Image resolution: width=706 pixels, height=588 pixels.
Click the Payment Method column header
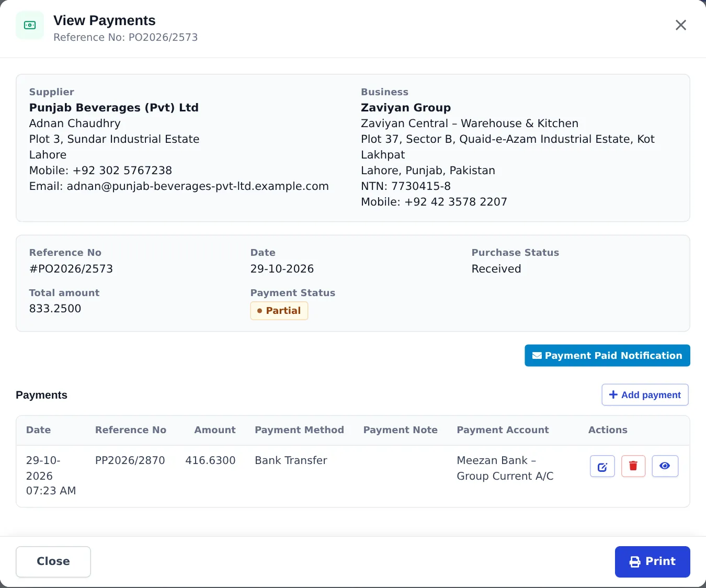299,430
